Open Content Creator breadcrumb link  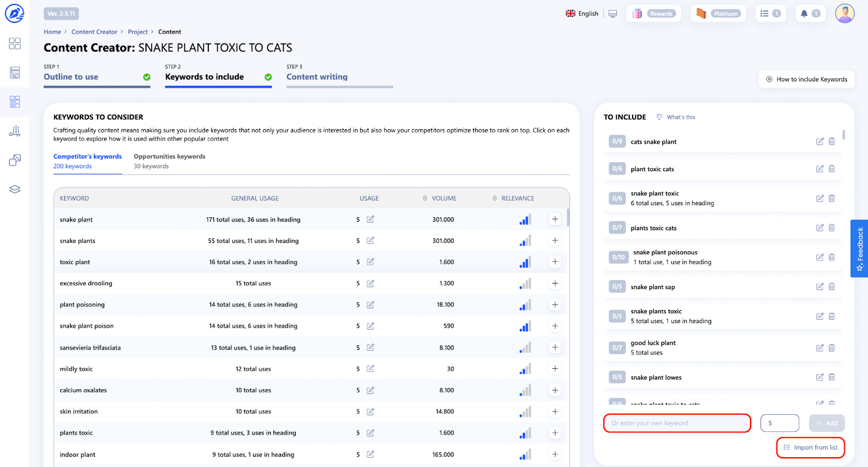pos(94,32)
